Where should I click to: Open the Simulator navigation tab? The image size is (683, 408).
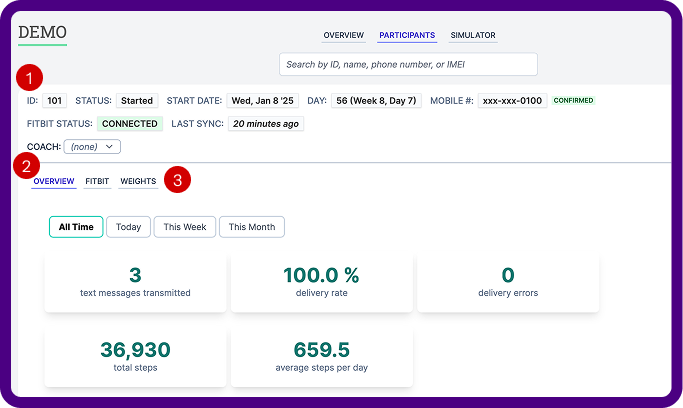coord(473,36)
